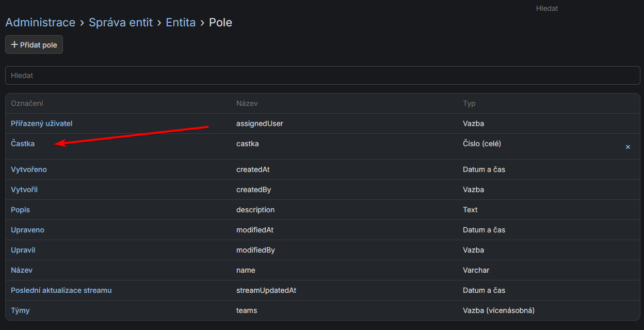Open the Poslední aktualizace streamu field

[61, 290]
